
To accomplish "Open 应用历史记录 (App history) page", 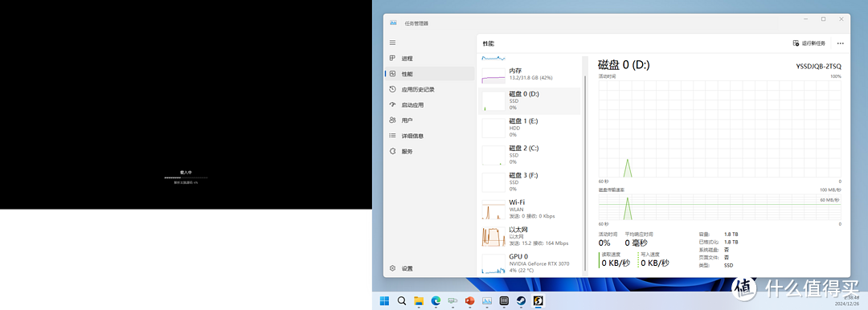I will pos(429,89).
